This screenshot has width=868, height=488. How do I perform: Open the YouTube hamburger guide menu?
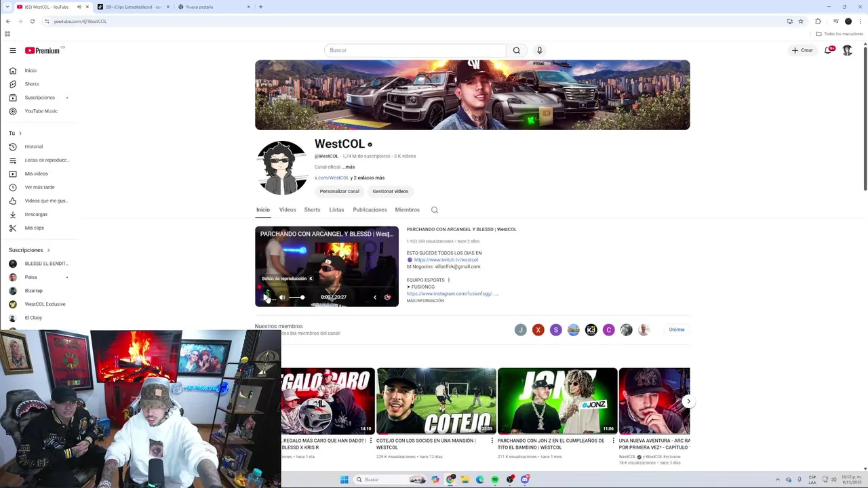pos(13,50)
